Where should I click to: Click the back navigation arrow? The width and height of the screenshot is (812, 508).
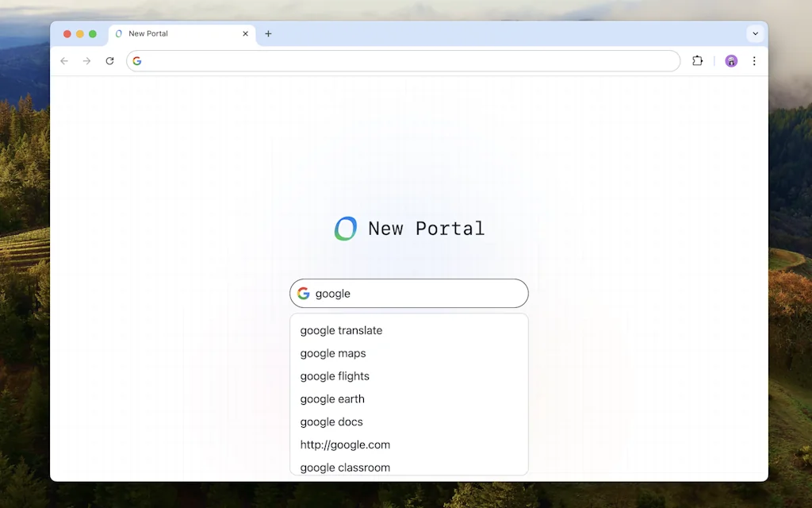click(x=64, y=60)
